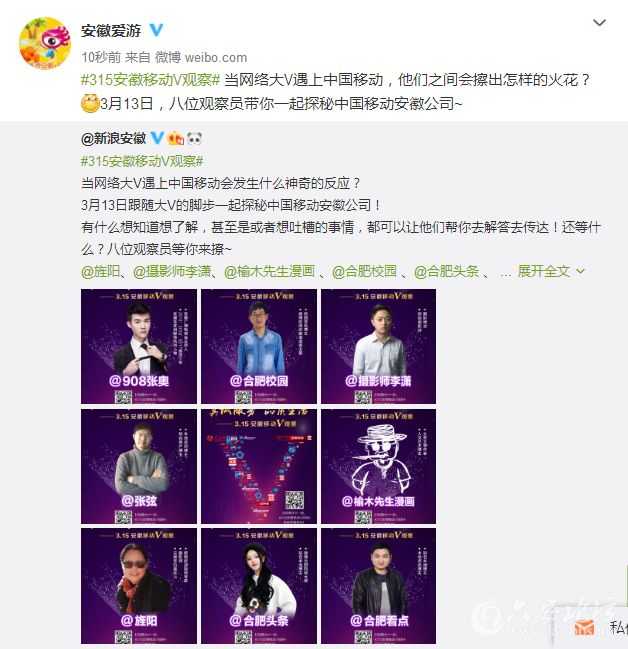Expand full text via 展开全文
Screen dimensions: 628x649
543,272
